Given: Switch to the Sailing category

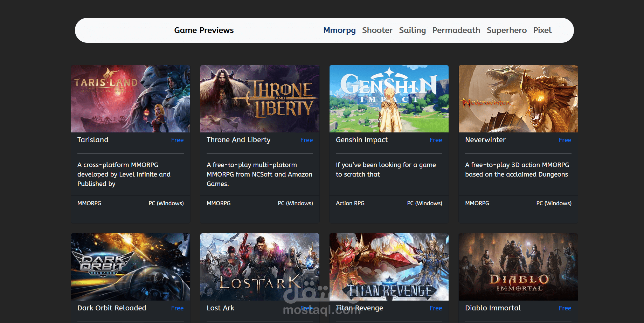Looking at the screenshot, I should point(412,30).
